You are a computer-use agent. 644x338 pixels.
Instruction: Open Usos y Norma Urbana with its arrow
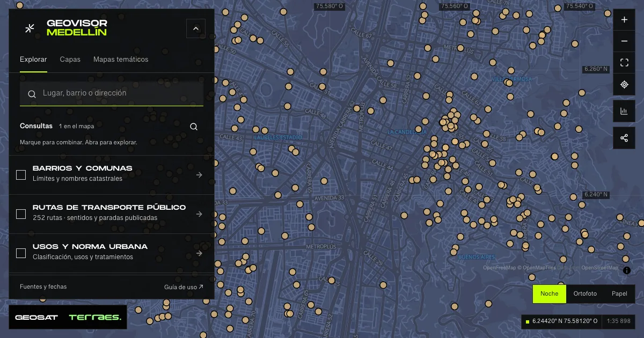coord(199,253)
